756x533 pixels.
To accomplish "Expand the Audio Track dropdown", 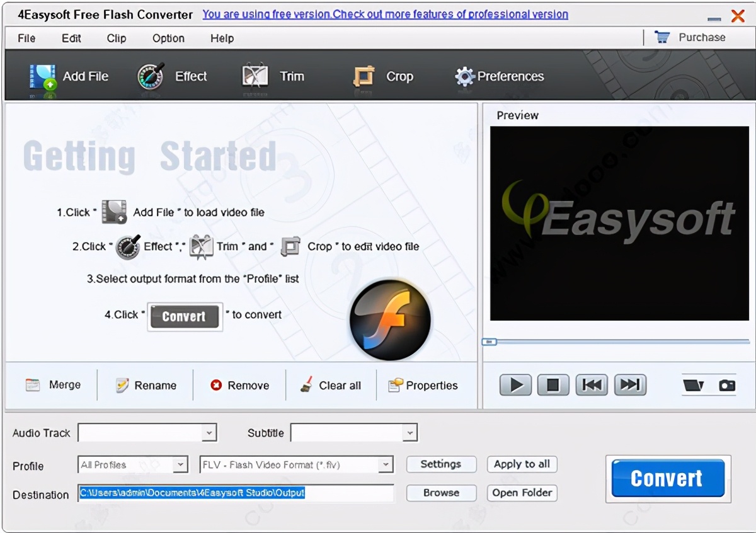I will (209, 433).
